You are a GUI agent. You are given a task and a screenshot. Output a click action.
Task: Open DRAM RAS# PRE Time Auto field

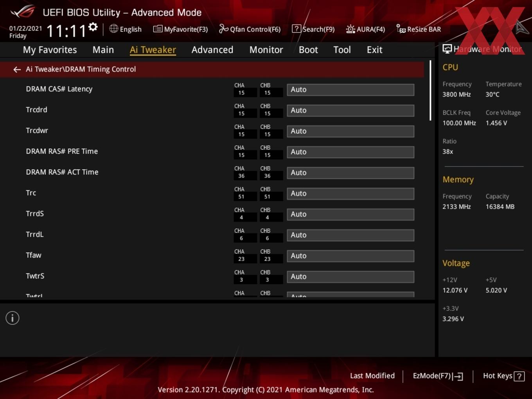350,152
